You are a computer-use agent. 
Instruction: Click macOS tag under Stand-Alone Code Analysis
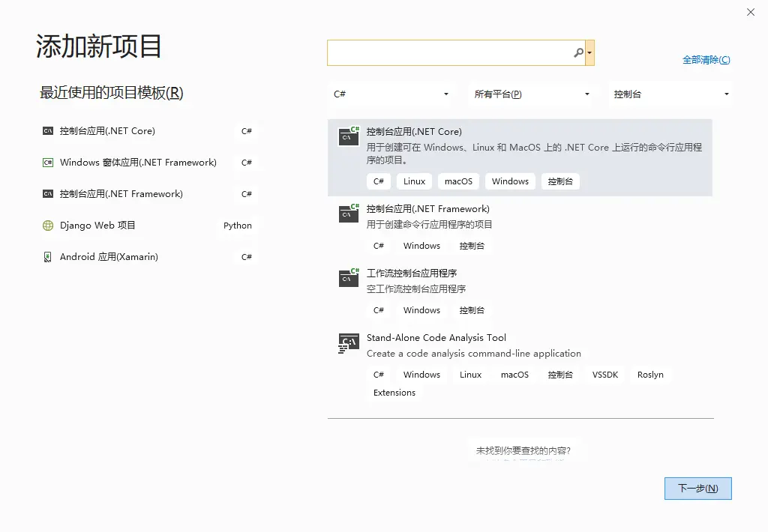[x=514, y=375]
